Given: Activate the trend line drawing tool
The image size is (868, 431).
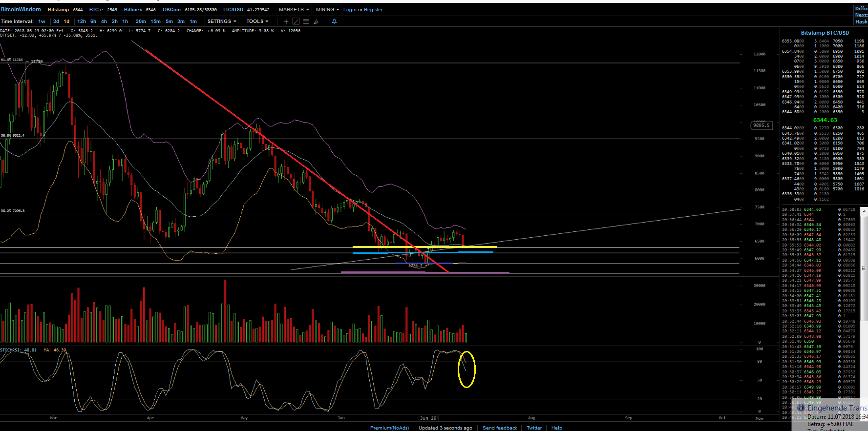Looking at the screenshot, I should [x=296, y=21].
